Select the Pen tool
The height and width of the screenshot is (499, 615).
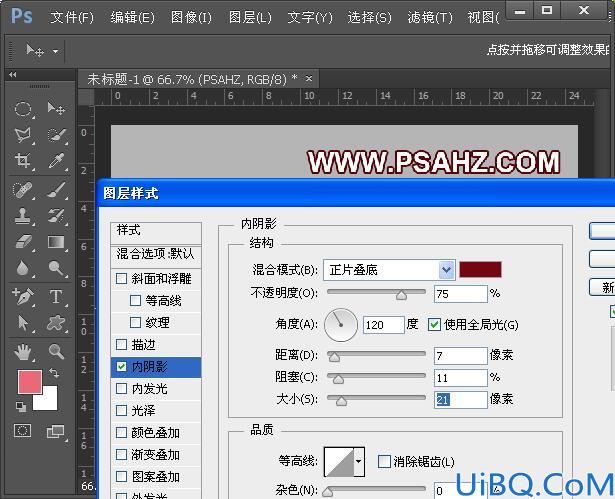pos(23,297)
